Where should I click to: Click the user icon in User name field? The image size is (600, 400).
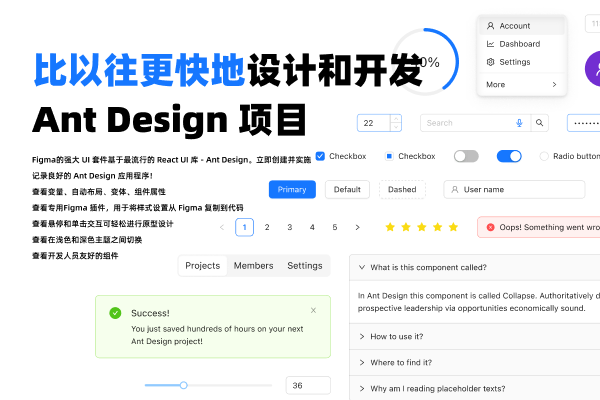pyautogui.click(x=455, y=189)
